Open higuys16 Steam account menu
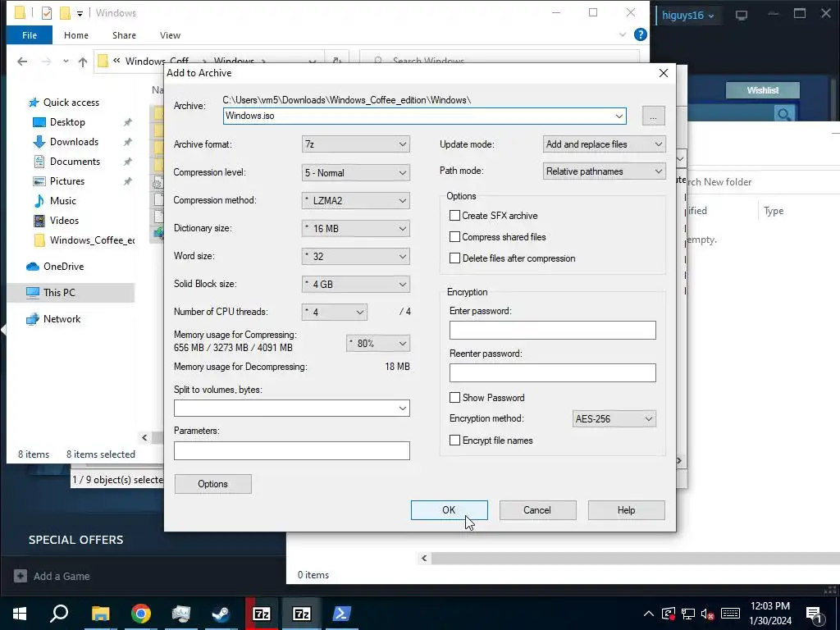Viewport: 840px width, 630px height. point(687,15)
